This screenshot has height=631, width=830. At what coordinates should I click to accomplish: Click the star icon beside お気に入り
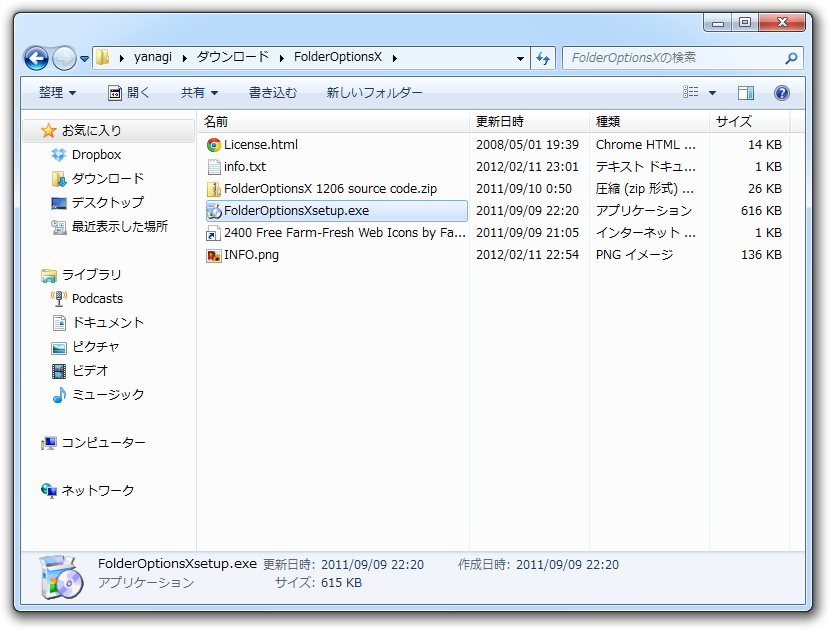[49, 130]
